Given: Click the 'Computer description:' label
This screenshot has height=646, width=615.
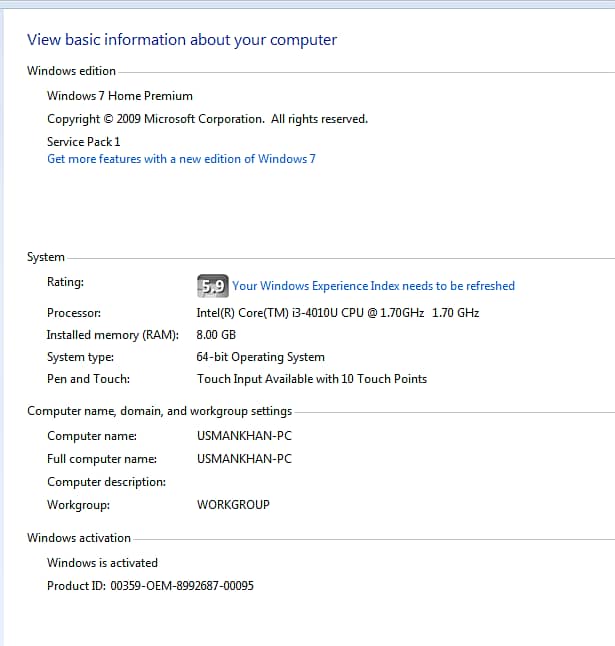Looking at the screenshot, I should [106, 482].
